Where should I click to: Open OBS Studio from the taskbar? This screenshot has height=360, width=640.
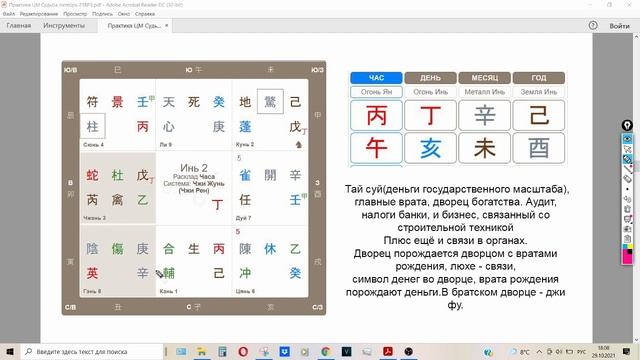coord(408,351)
